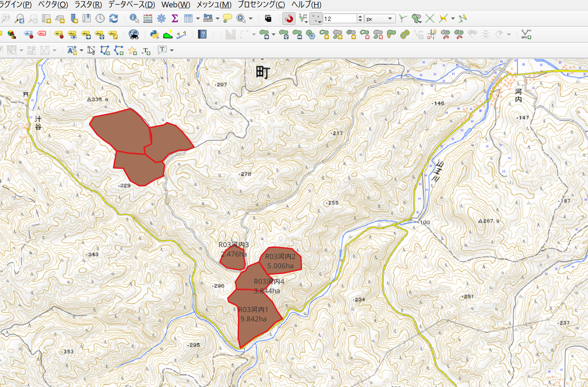The width and height of the screenshot is (588, 387).
Task: Click the pin/unpin labels icon
Action: point(58,34)
